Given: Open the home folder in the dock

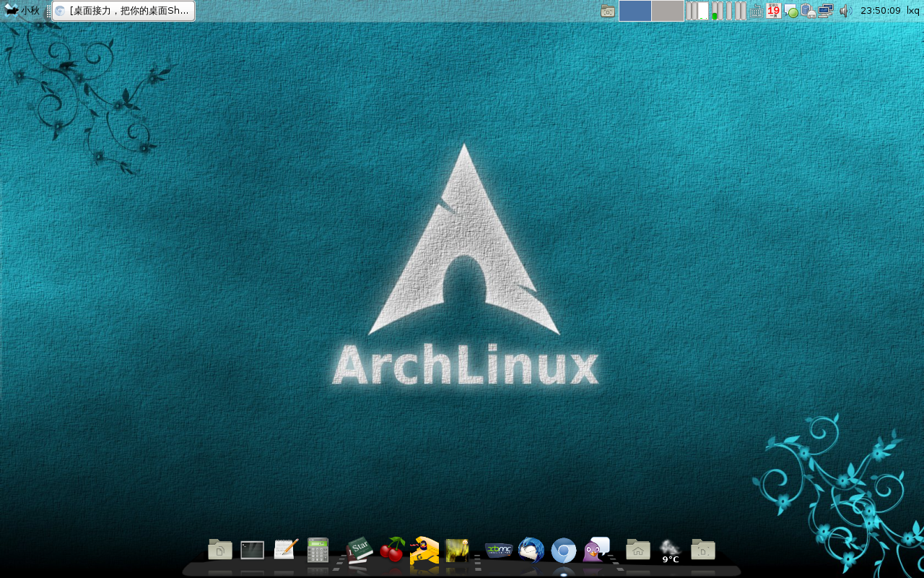Looking at the screenshot, I should point(638,549).
